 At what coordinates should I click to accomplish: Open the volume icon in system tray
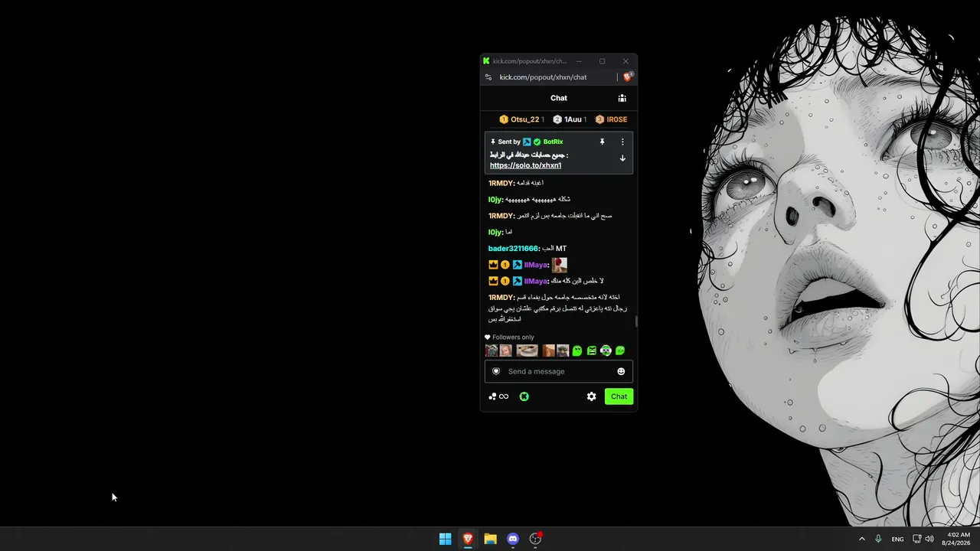[929, 539]
